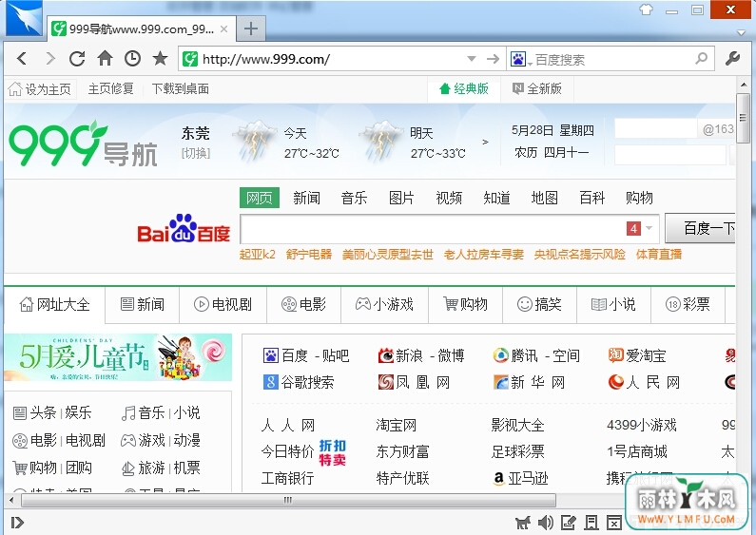Open 彩票 category tab

pyautogui.click(x=688, y=305)
